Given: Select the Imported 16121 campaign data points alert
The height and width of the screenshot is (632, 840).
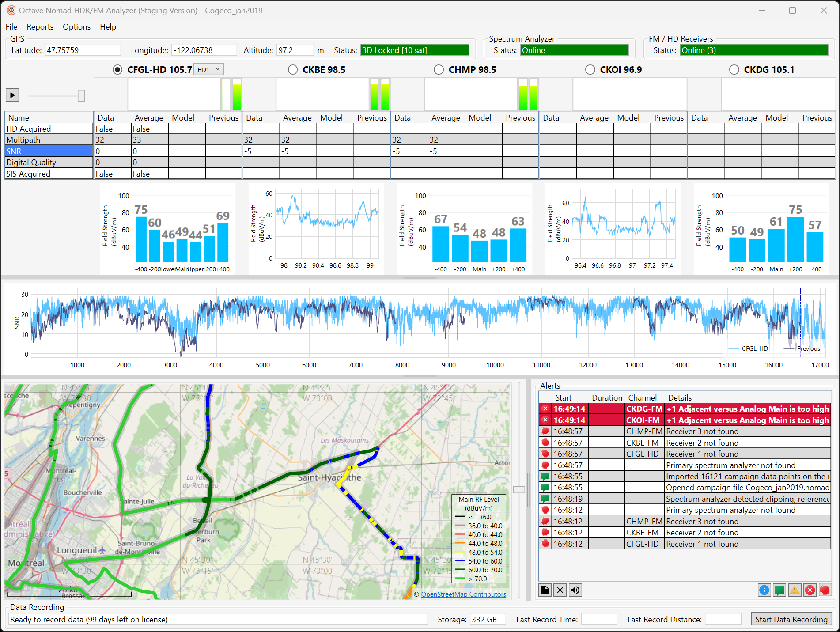Looking at the screenshot, I should pyautogui.click(x=685, y=476).
